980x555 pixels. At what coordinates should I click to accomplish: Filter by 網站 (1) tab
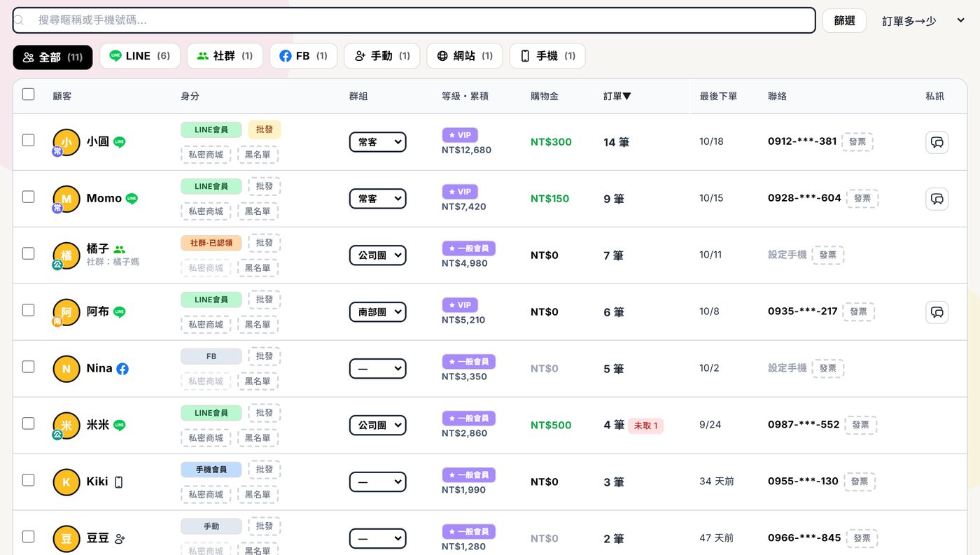[x=465, y=56]
